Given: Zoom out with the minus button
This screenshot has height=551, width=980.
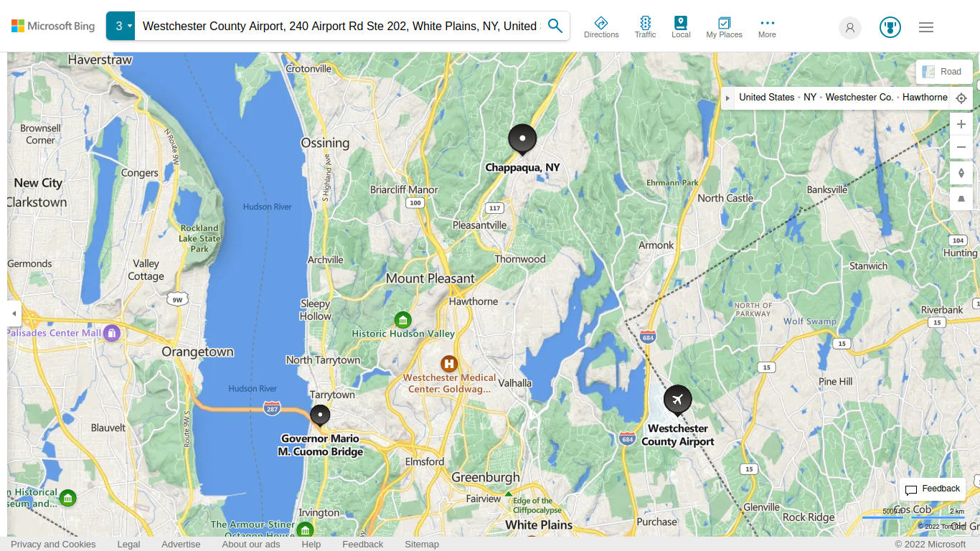Looking at the screenshot, I should coord(961,148).
